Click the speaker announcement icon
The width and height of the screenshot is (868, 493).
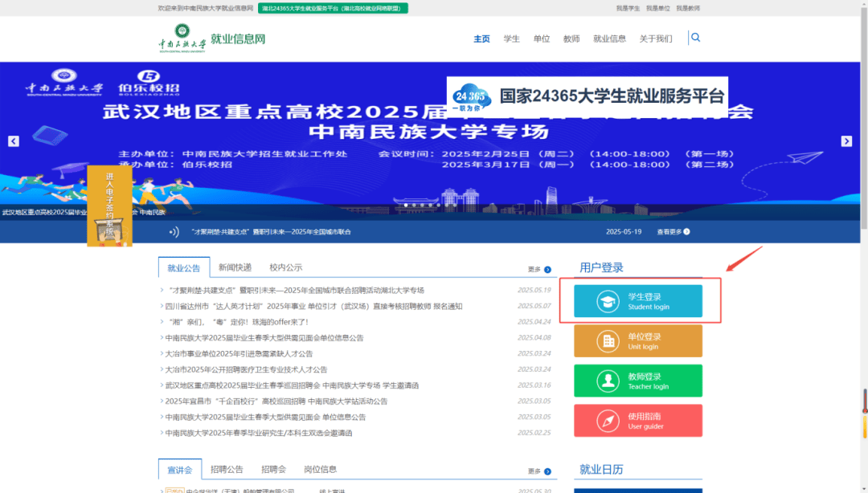tap(174, 232)
